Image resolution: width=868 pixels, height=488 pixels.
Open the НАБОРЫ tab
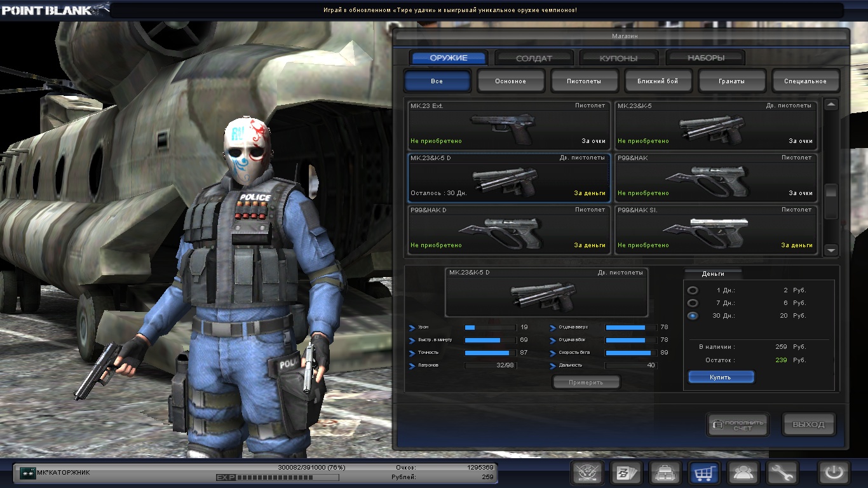[x=706, y=58]
